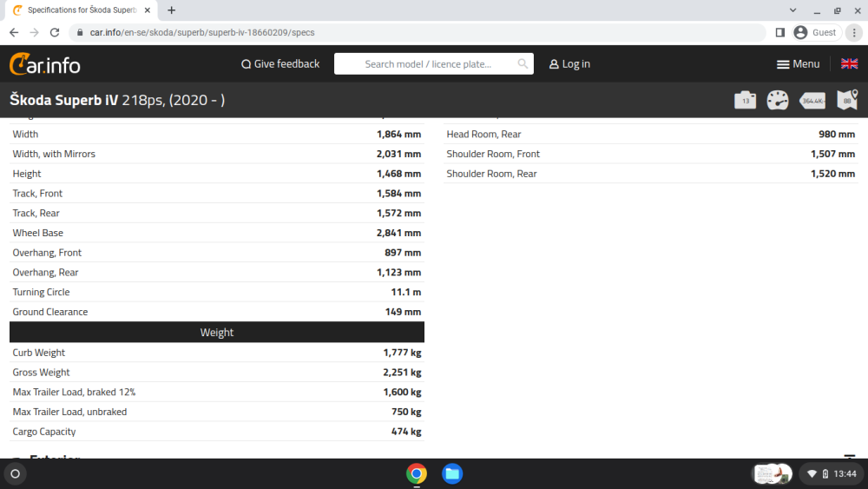
Task: Open the price tag icon 364.4K
Action: click(x=812, y=100)
